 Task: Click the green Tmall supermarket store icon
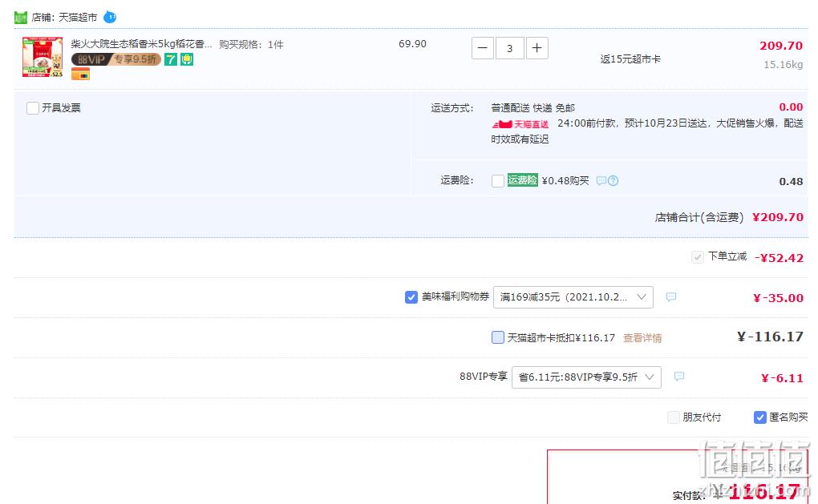[20, 18]
